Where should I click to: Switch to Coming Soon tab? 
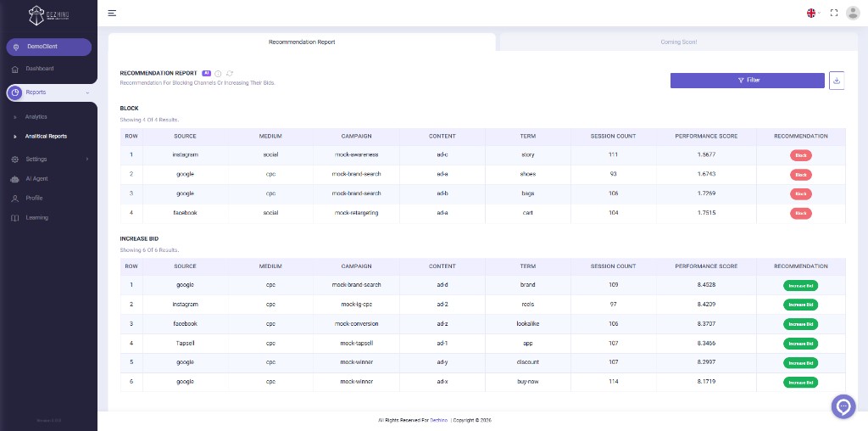coord(679,42)
